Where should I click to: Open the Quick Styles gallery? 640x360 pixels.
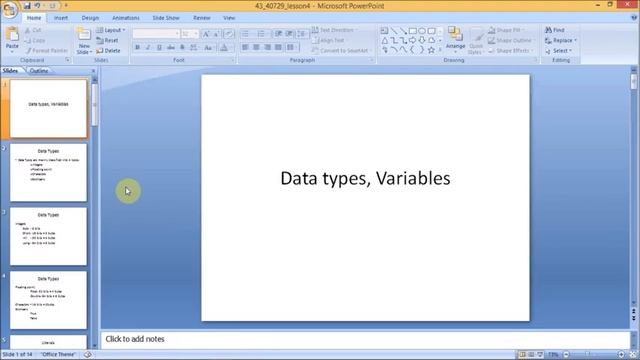(476, 40)
